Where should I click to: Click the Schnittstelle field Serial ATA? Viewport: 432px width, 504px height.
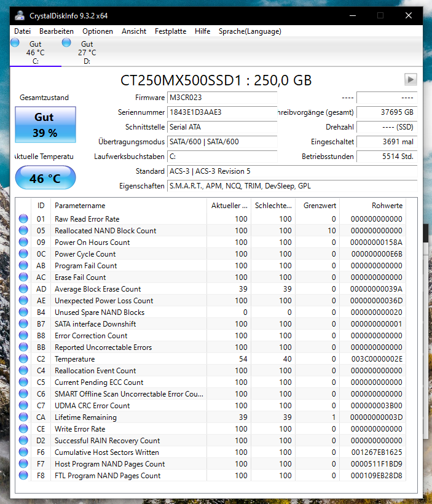coord(222,127)
